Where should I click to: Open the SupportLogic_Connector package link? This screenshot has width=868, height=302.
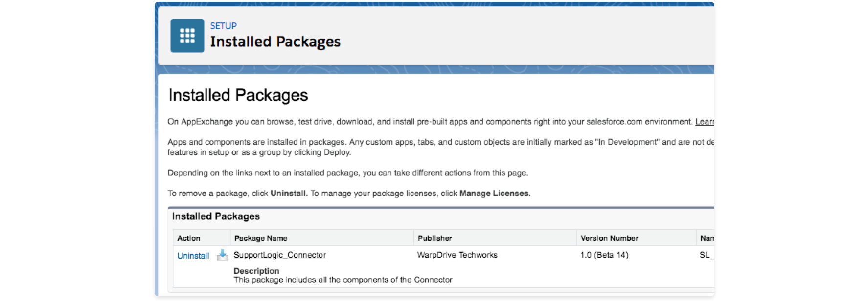[x=279, y=255]
